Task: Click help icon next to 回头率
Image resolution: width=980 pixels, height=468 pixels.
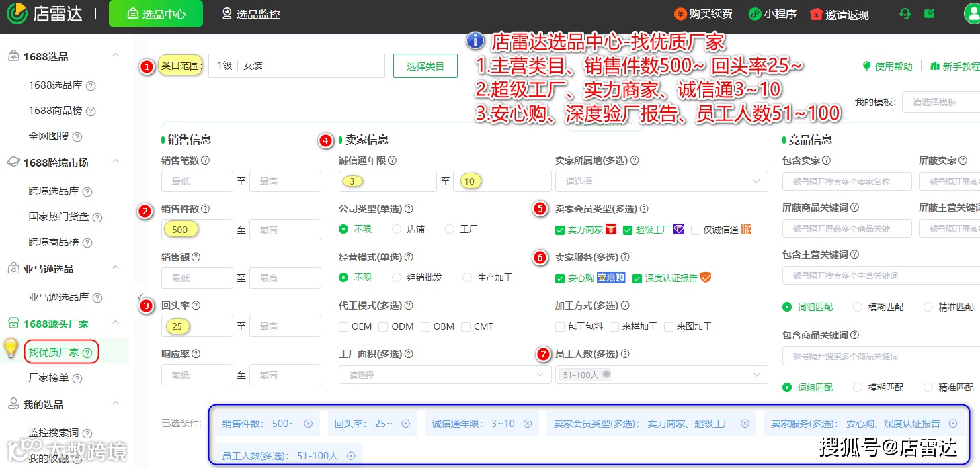Action: 196,306
